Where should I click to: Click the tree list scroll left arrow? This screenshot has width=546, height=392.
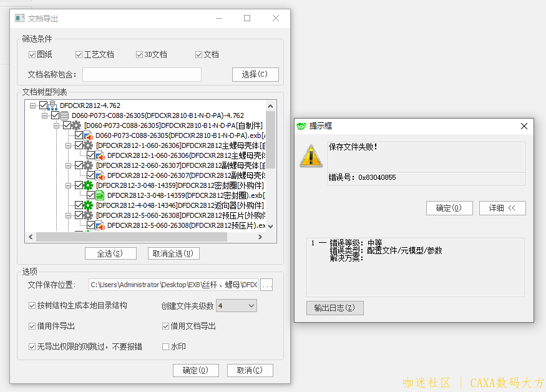(31, 237)
